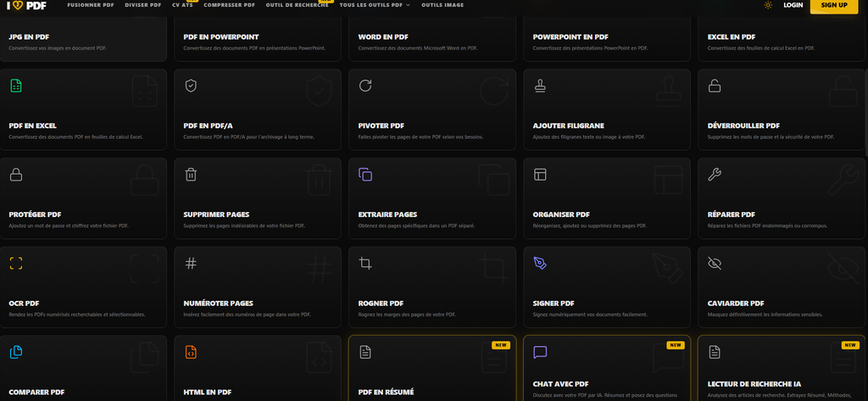This screenshot has height=401, width=868.
Task: Click the open padlock icon for Déverrouiller PDF
Action: (x=715, y=86)
